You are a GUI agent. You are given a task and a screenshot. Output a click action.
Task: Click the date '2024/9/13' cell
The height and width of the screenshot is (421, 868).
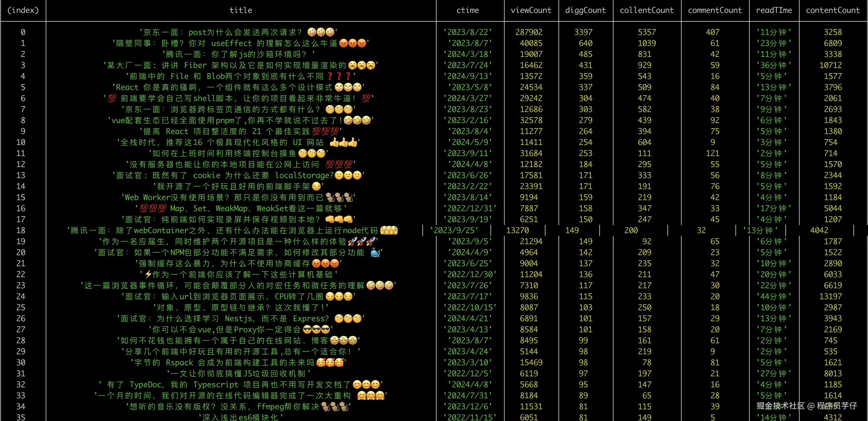(467, 76)
